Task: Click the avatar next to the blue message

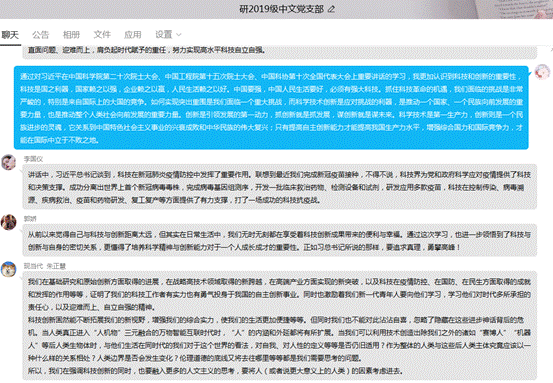Action: click(x=542, y=72)
